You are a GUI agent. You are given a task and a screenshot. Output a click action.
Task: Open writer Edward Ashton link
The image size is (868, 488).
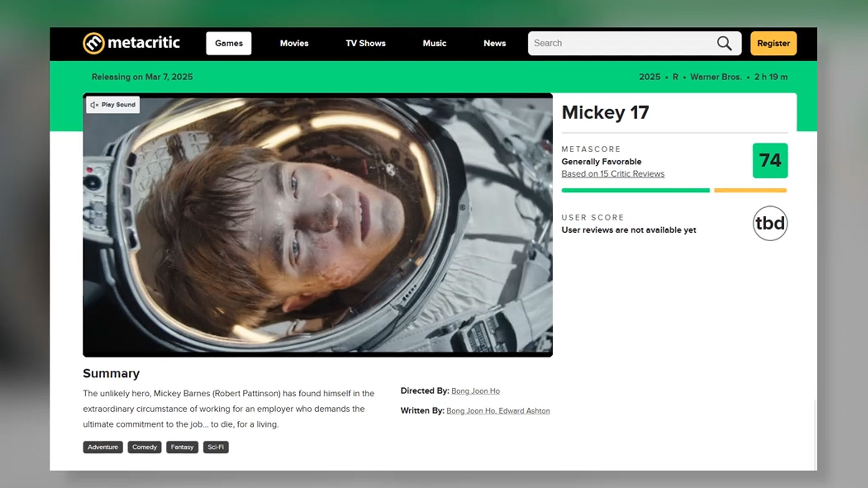coord(524,411)
